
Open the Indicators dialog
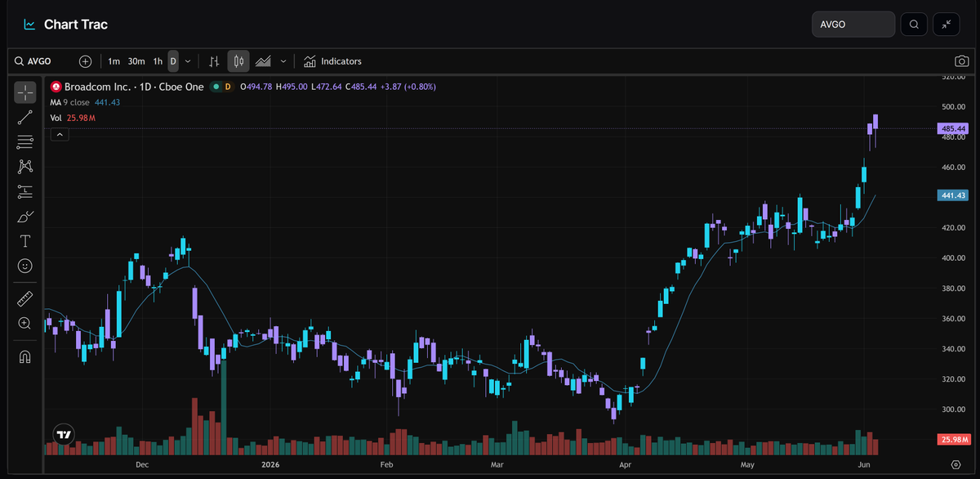pos(332,61)
